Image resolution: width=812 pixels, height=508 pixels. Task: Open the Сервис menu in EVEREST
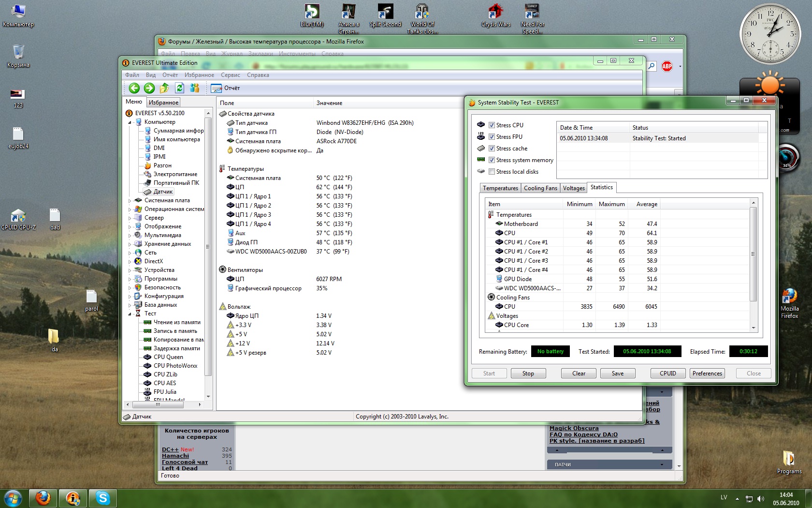(230, 75)
